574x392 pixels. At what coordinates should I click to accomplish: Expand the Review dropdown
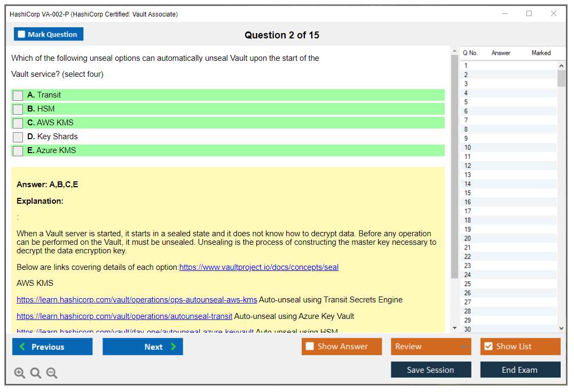463,347
